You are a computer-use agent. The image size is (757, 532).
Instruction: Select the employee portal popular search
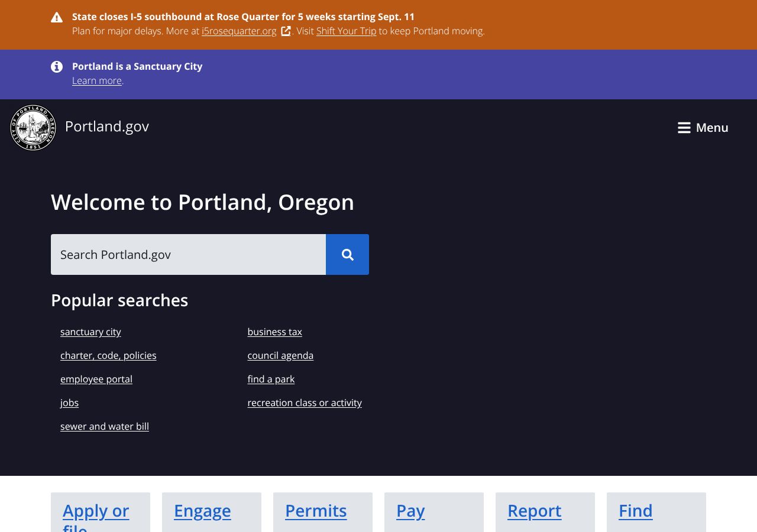pos(96,379)
